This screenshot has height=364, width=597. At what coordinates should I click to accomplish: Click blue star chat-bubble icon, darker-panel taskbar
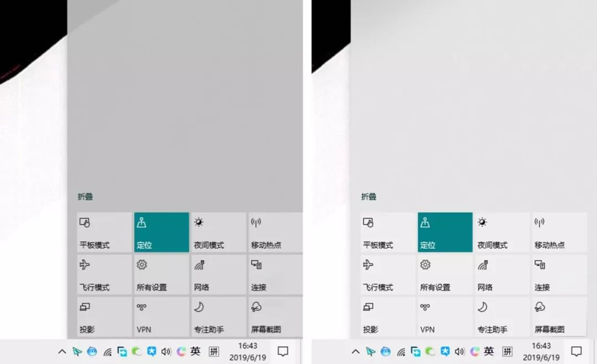pyautogui.click(x=151, y=352)
